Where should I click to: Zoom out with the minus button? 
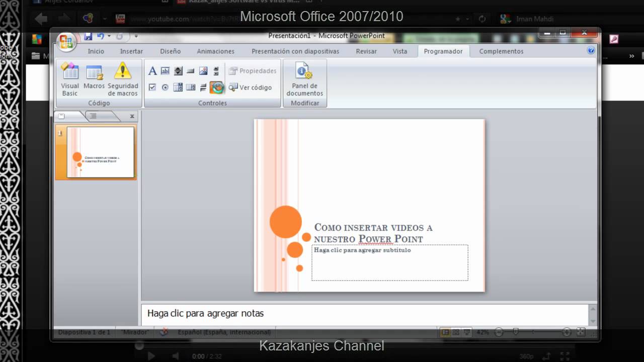coord(499,332)
